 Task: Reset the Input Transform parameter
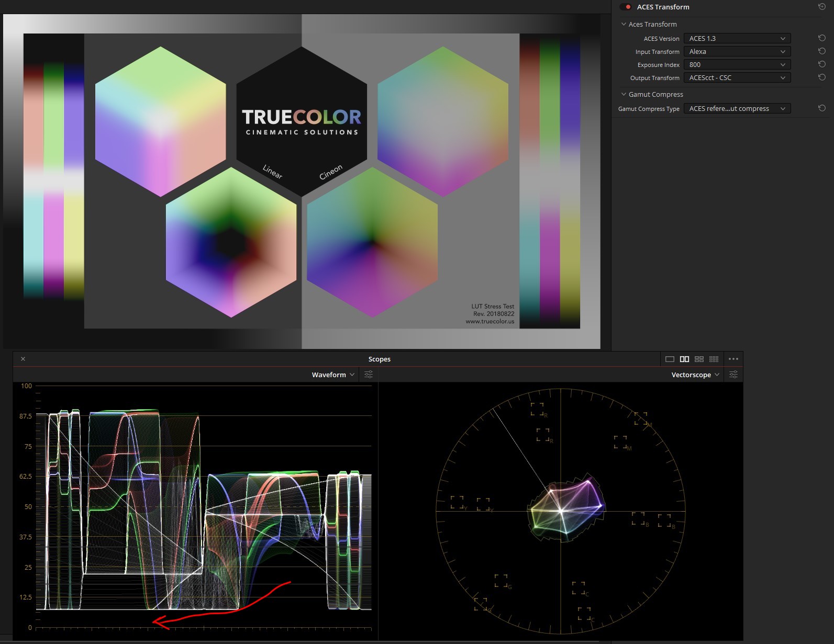pos(821,51)
